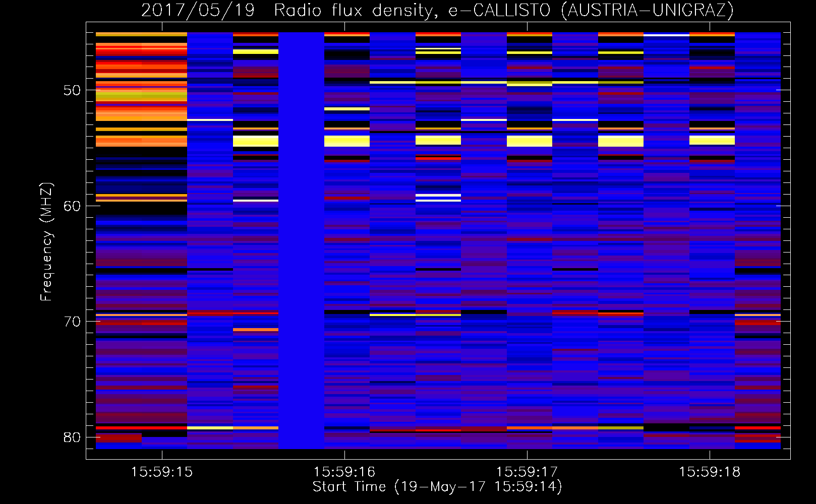Image resolution: width=816 pixels, height=504 pixels.
Task: Click the "Frequency (MHZ)" axis label
Action: [46, 242]
